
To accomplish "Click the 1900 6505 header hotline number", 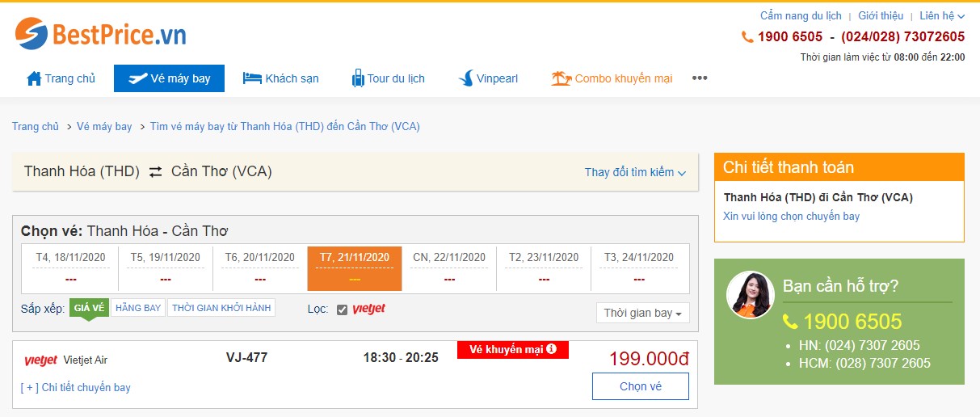I will point(790,36).
